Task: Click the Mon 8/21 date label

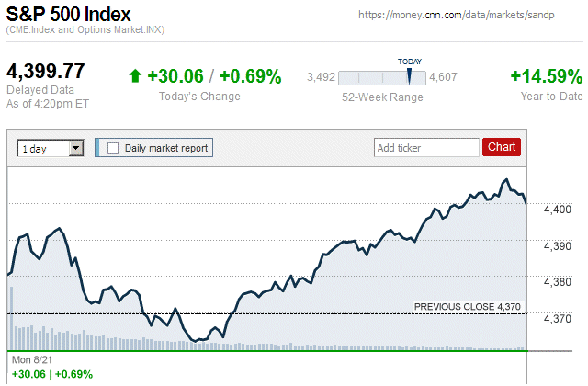Action: pos(32,359)
